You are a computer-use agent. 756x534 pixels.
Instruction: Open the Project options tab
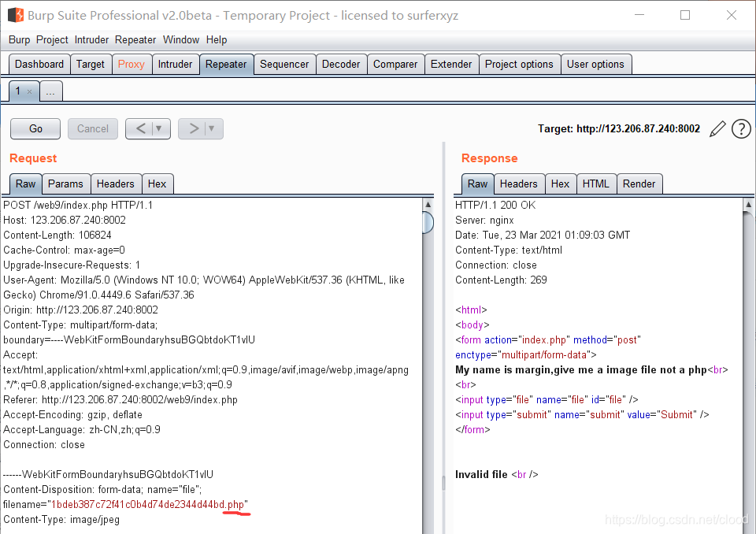pyautogui.click(x=519, y=64)
